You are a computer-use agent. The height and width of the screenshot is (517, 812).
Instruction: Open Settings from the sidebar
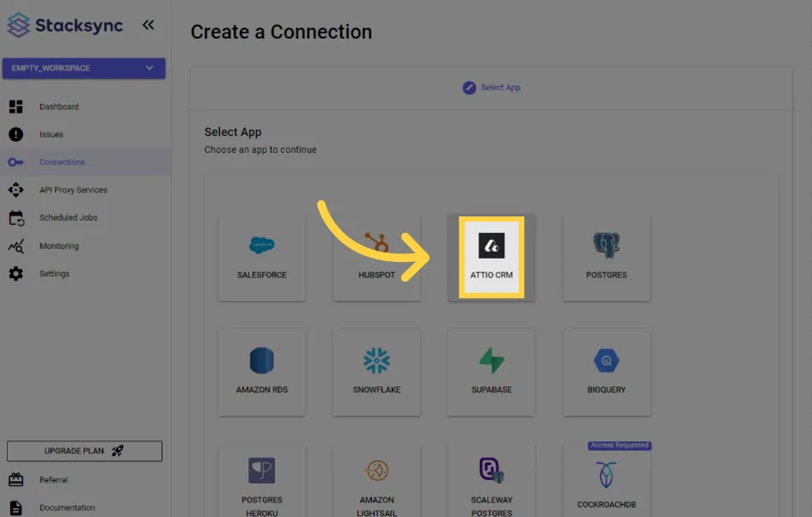click(x=54, y=274)
